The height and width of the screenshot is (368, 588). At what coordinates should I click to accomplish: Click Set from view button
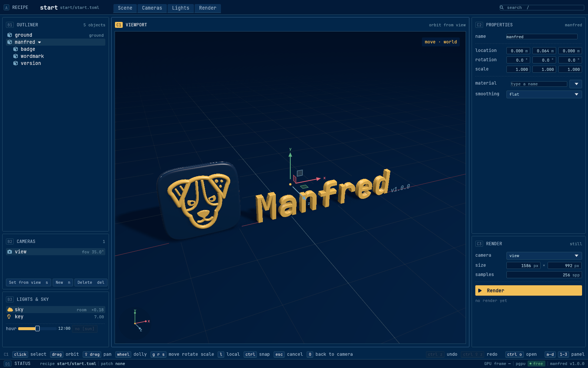[29, 282]
